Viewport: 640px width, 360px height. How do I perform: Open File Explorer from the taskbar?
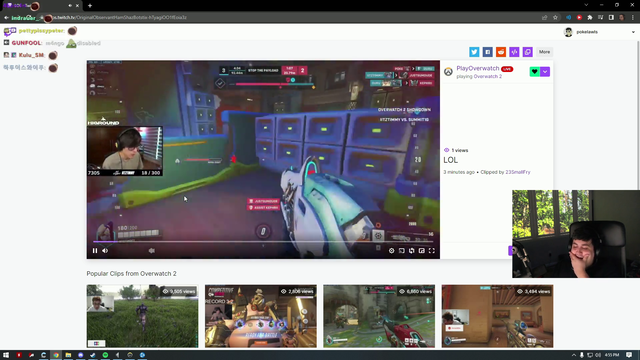pyautogui.click(x=68, y=355)
